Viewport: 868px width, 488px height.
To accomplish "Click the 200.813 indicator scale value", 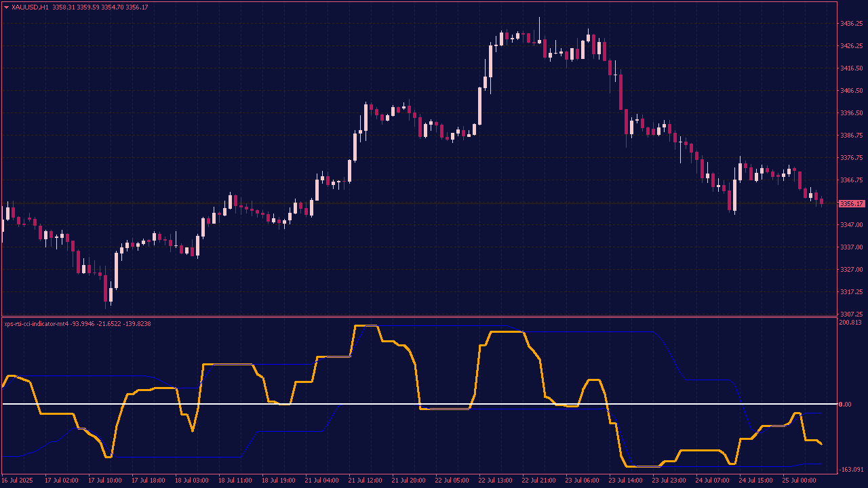I will click(850, 323).
